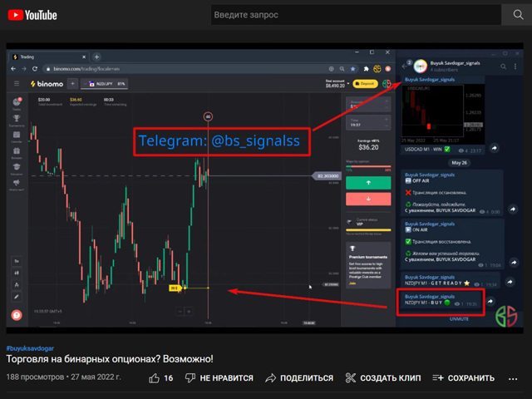Forward the USDCAD M1 WIN message
532x399 pixels.
point(495,148)
